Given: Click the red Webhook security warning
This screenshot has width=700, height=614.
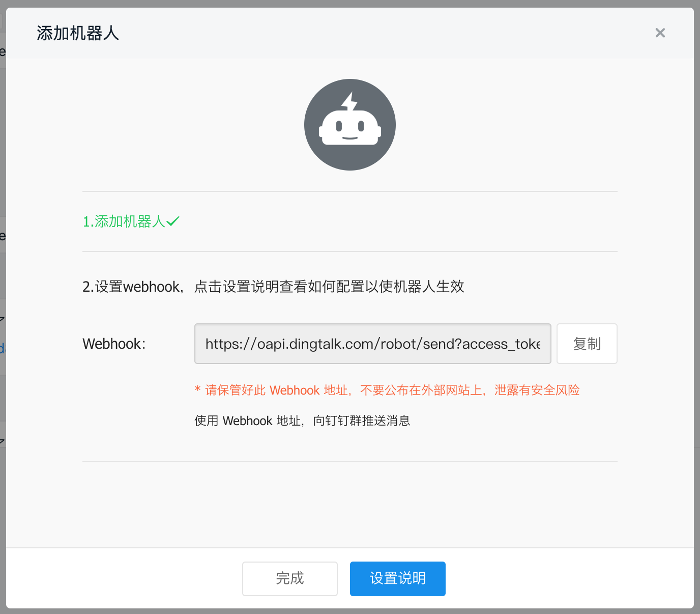Looking at the screenshot, I should [387, 390].
